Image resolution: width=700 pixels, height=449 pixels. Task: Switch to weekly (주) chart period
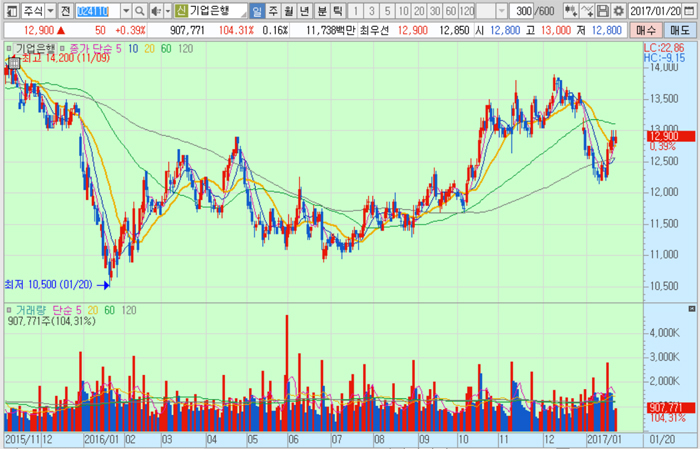(273, 10)
